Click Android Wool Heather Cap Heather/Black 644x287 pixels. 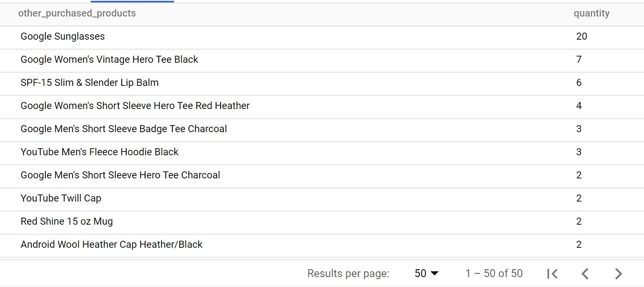[111, 244]
